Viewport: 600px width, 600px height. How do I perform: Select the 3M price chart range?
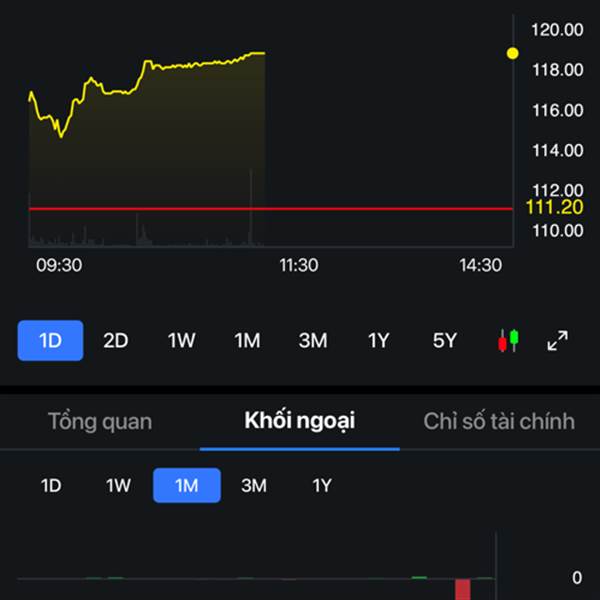(x=313, y=340)
